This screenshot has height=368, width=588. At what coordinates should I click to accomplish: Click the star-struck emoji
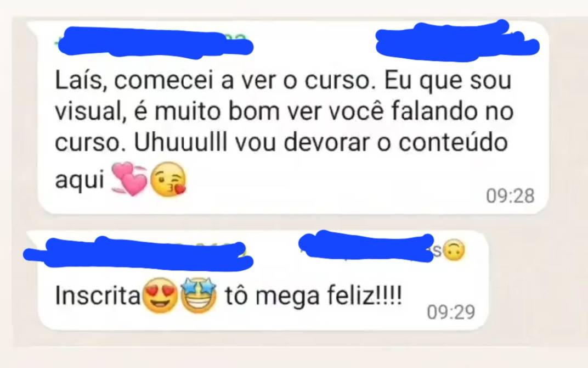199,295
